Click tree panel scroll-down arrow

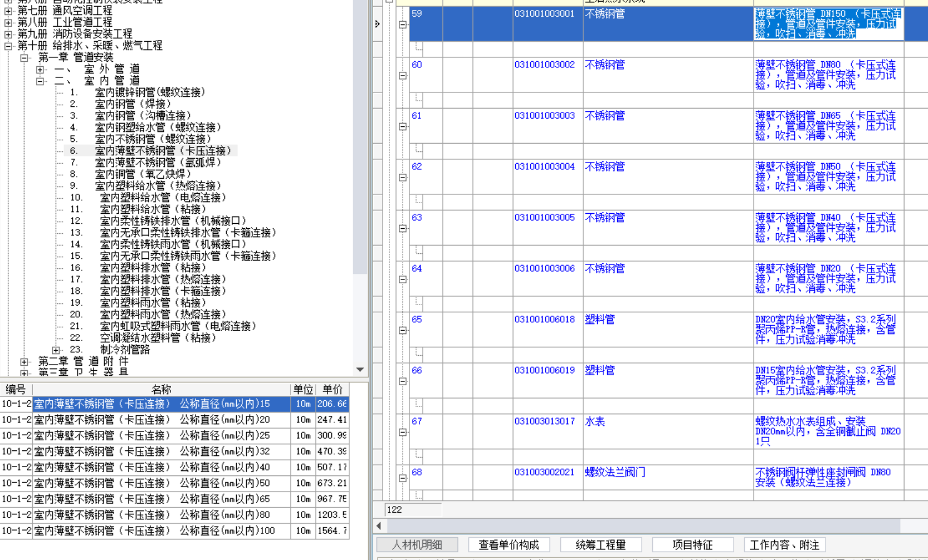pos(360,370)
